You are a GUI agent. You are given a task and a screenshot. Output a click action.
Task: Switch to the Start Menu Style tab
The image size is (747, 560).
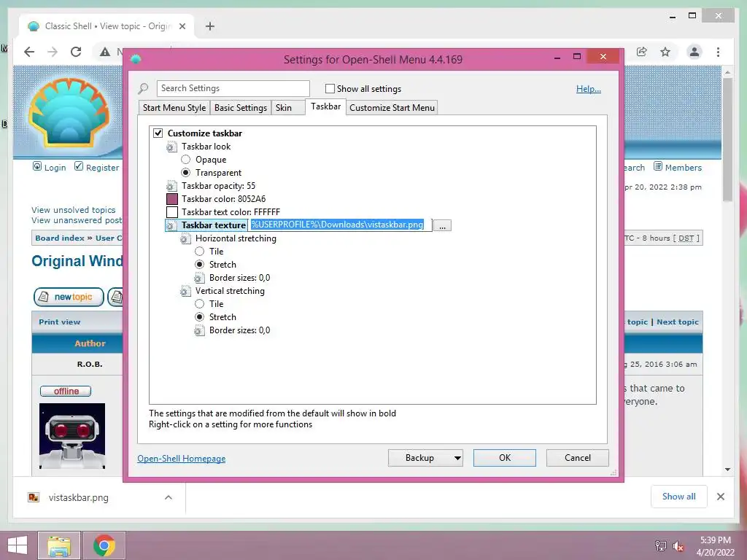174,108
